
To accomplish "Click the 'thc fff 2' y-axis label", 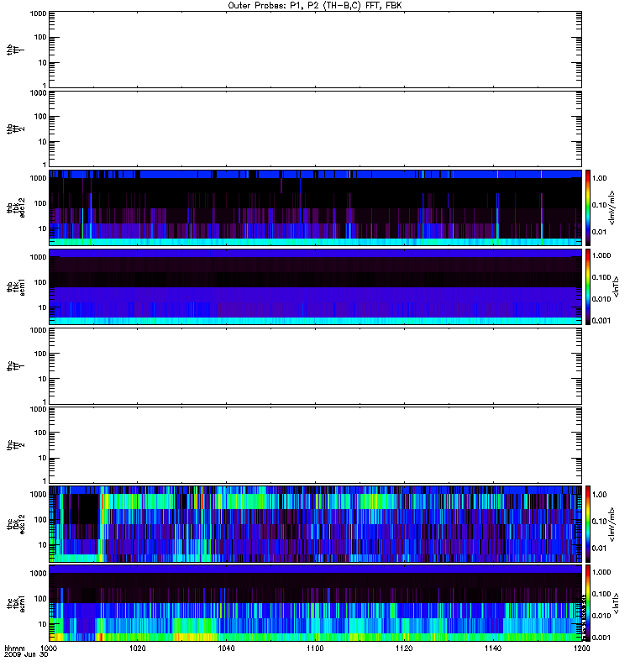I will (x=16, y=445).
